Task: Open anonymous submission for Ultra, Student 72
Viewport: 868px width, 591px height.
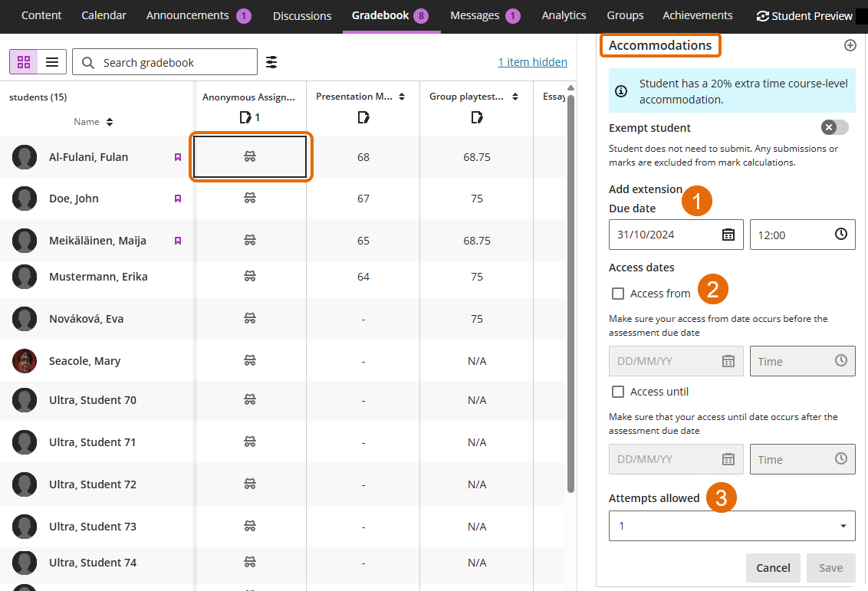Action: coord(250,484)
